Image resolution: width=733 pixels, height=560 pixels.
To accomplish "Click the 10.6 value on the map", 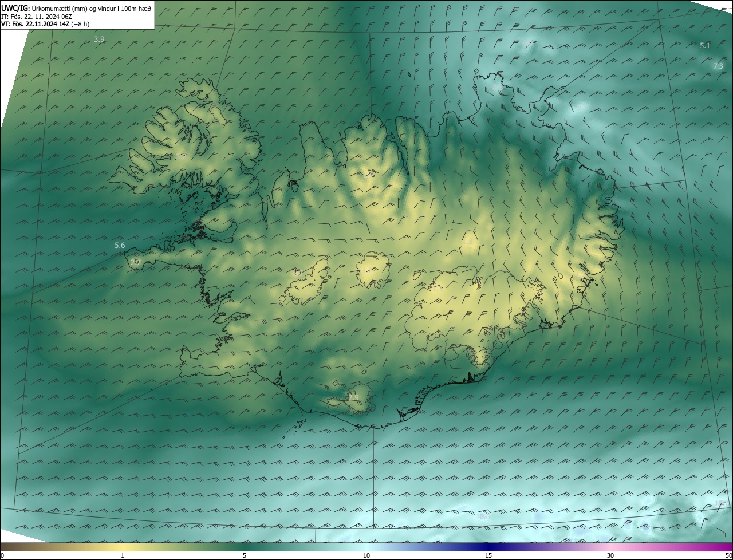I will click(x=483, y=516).
